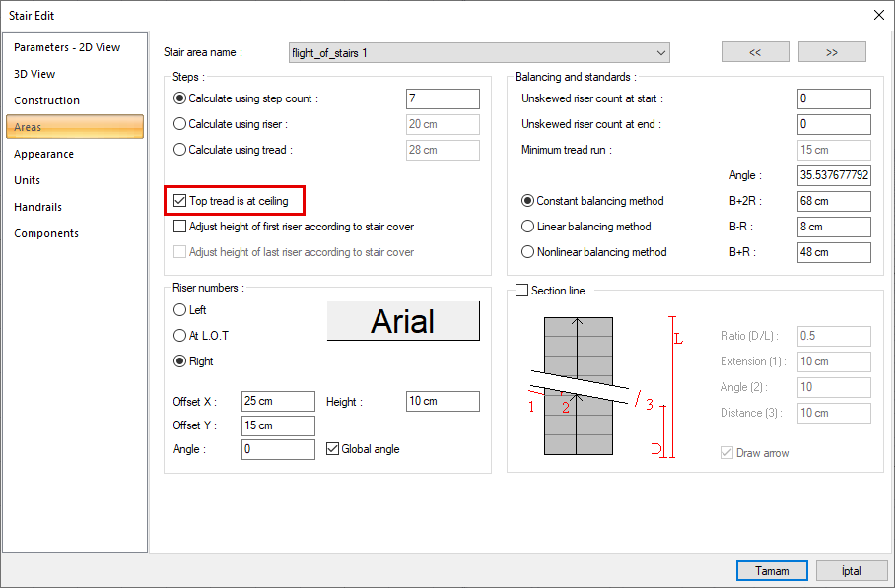Select Calculate using riser option

[x=179, y=124]
